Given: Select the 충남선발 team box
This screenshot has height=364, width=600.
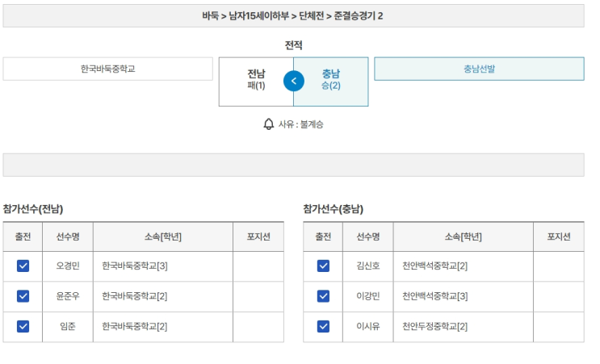Looking at the screenshot, I should [479, 69].
